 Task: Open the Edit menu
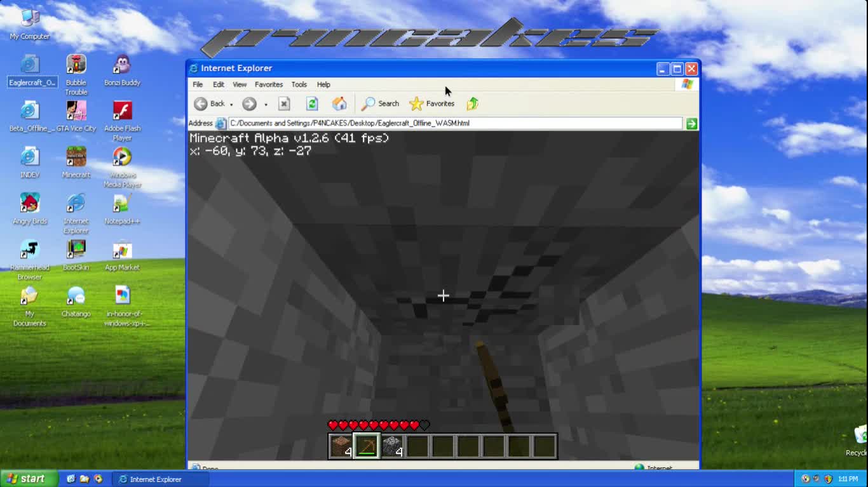pos(219,84)
